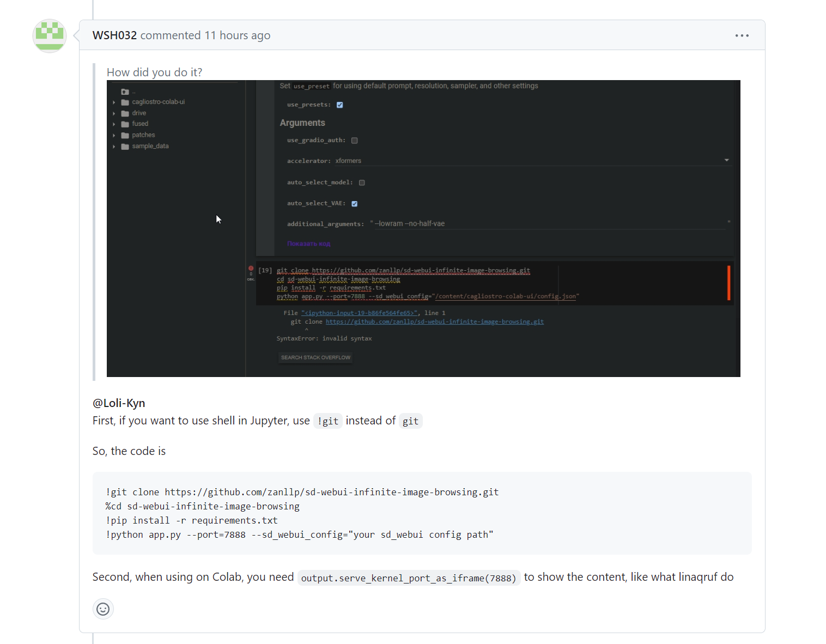Click the purple show-code link in screenshot
Screen dimensions: 826x644
[x=309, y=244]
